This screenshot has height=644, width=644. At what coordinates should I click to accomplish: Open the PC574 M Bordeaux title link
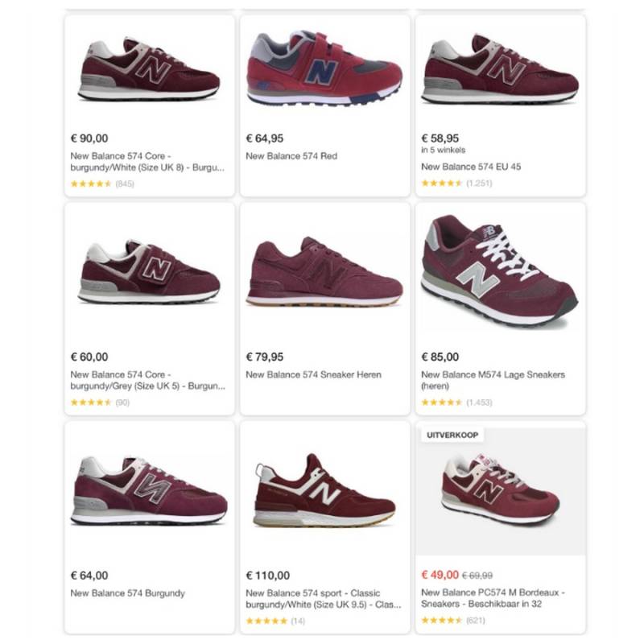coord(493,598)
